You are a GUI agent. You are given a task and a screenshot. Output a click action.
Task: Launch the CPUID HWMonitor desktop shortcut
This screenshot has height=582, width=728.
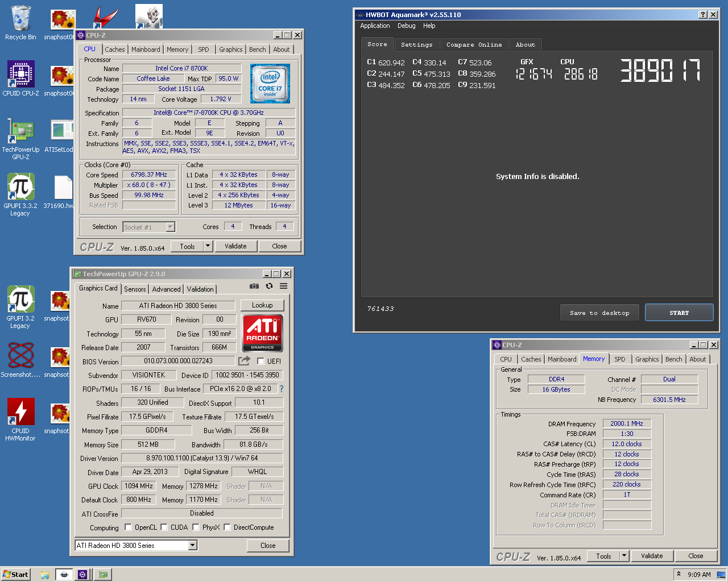[x=20, y=419]
